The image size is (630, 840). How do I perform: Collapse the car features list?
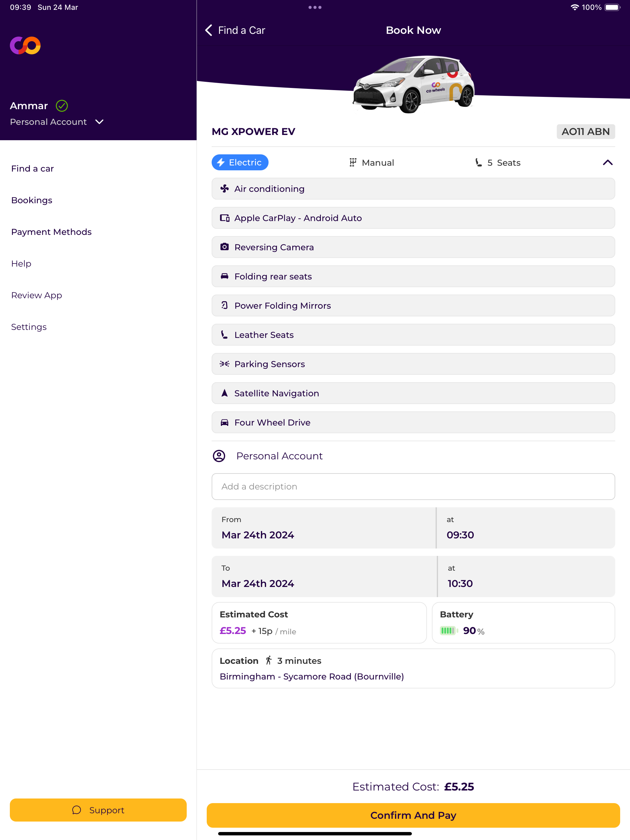tap(608, 163)
